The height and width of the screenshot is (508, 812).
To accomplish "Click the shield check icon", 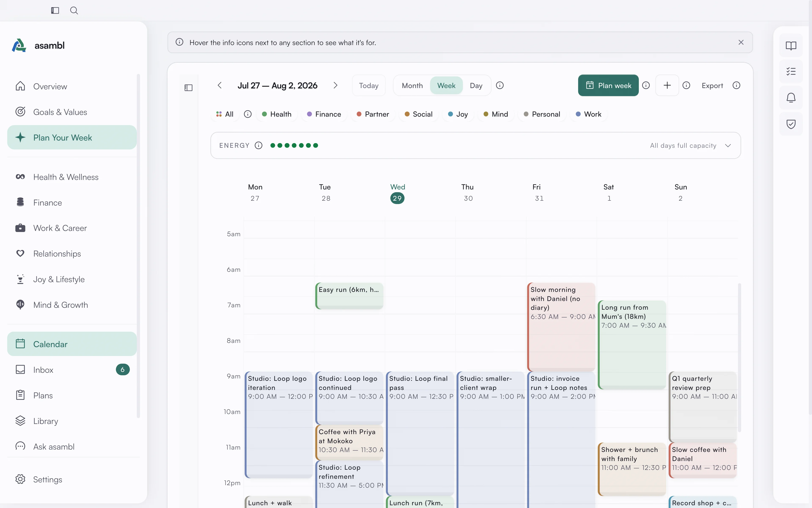I will click(x=791, y=124).
